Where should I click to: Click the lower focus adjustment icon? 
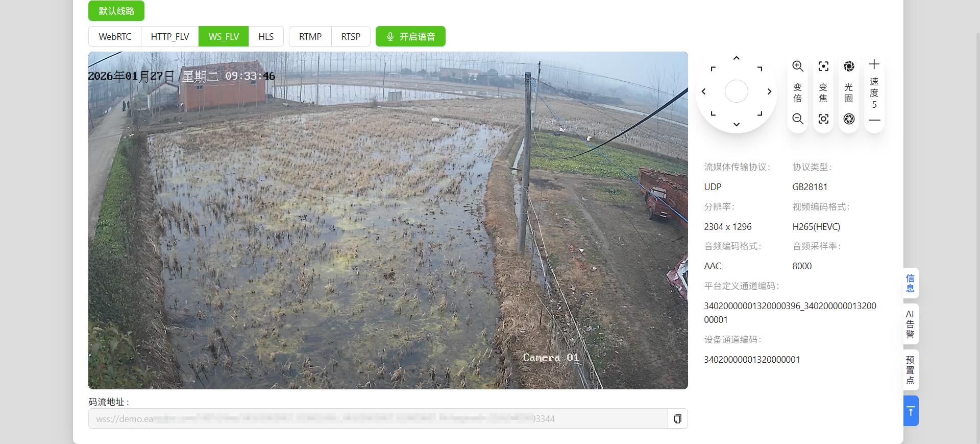tap(823, 119)
